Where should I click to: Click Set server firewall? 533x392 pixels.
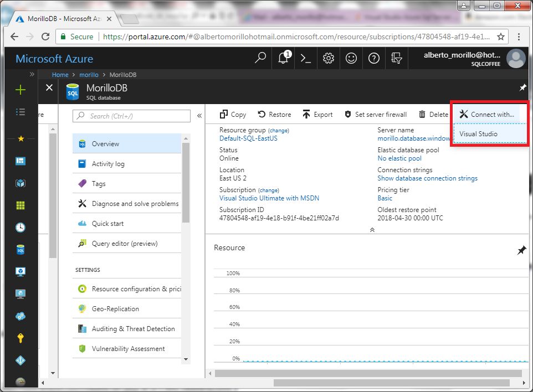(x=375, y=115)
